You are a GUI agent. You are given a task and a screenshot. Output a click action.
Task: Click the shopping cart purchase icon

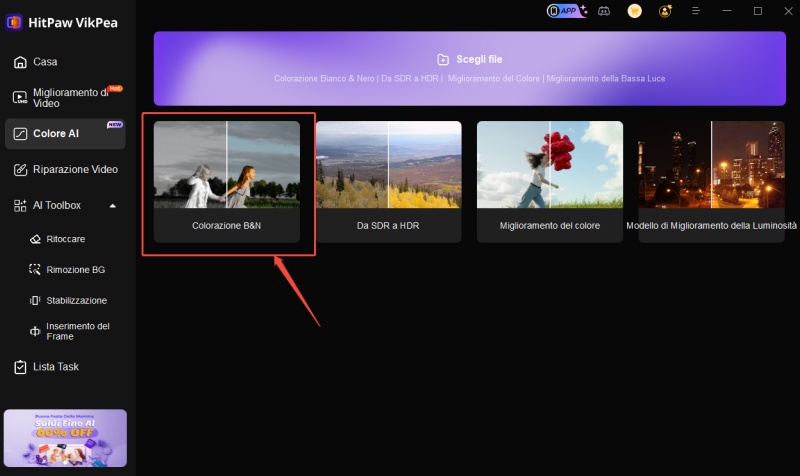[634, 11]
